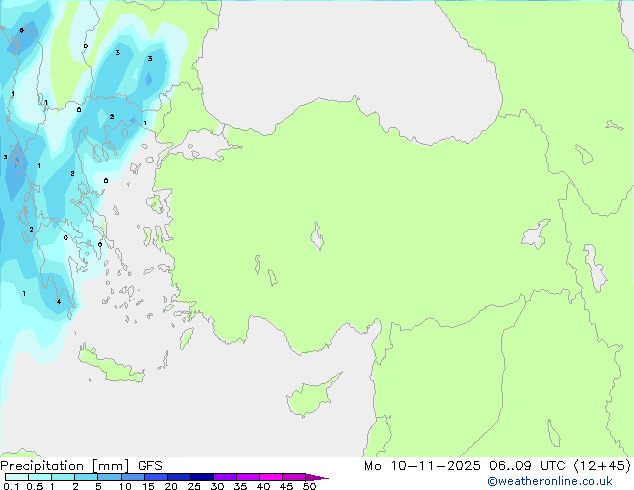Viewport: 634px width, 490px height.
Task: Pick the 10–15 mm legend color swatch
Action: [132, 477]
